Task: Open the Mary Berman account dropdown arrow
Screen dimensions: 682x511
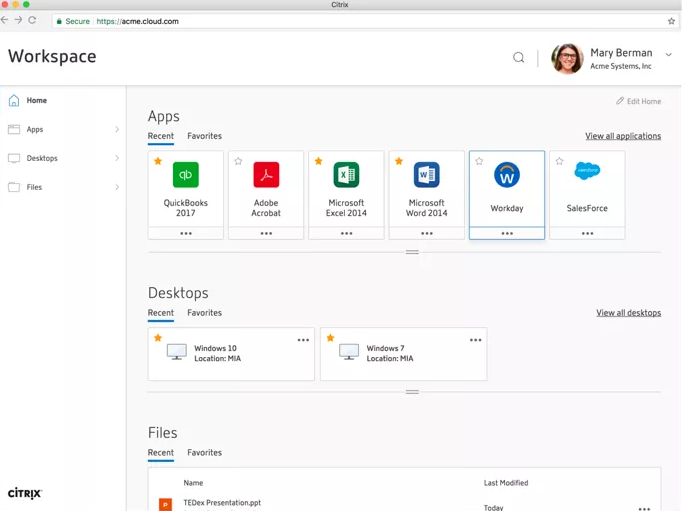Action: pyautogui.click(x=669, y=55)
